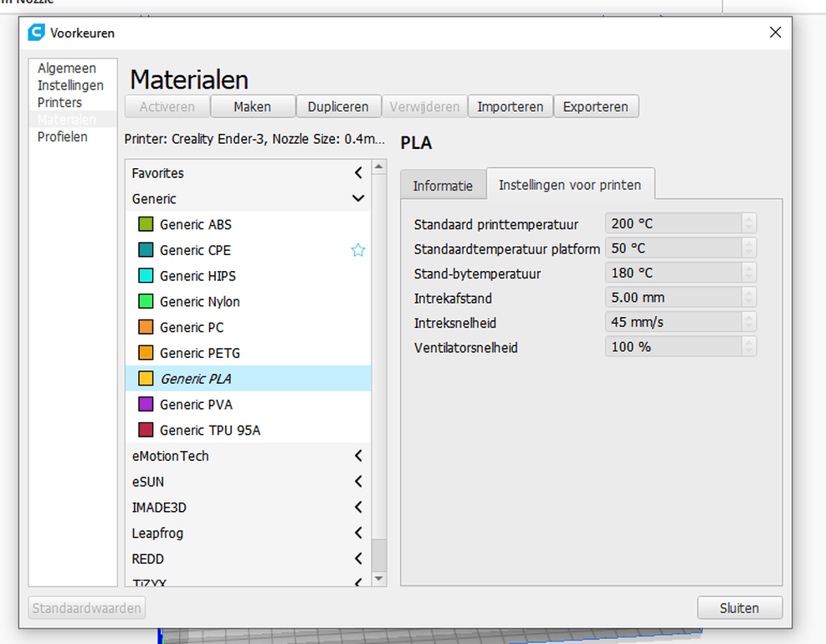This screenshot has height=644, width=826.
Task: Click the Generic PVA purple swatch
Action: coord(146,405)
